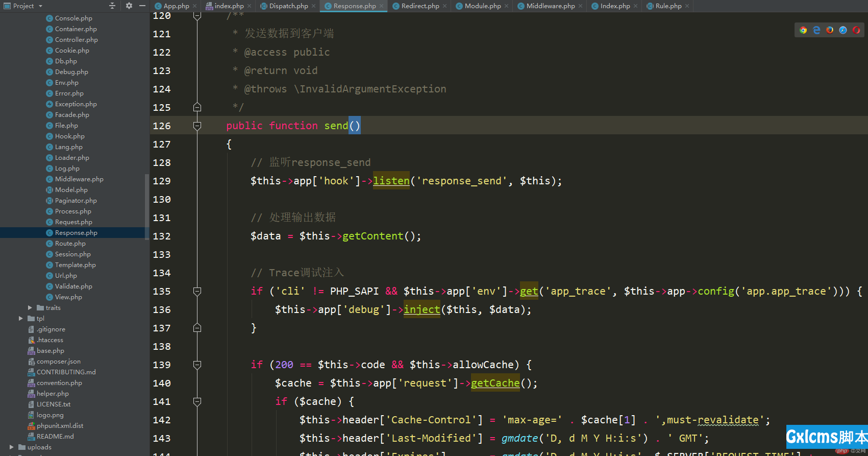This screenshot has width=868, height=456.
Task: Open Exception.php file
Action: (76, 104)
